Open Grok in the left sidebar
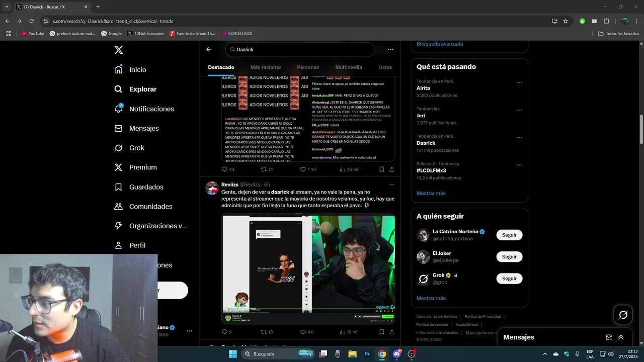This screenshot has width=644, height=362. click(129, 148)
